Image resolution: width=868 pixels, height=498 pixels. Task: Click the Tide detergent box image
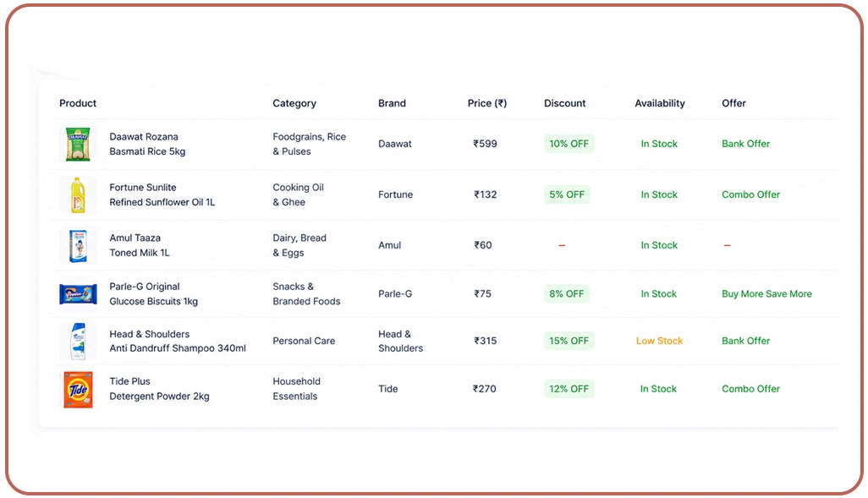78,390
